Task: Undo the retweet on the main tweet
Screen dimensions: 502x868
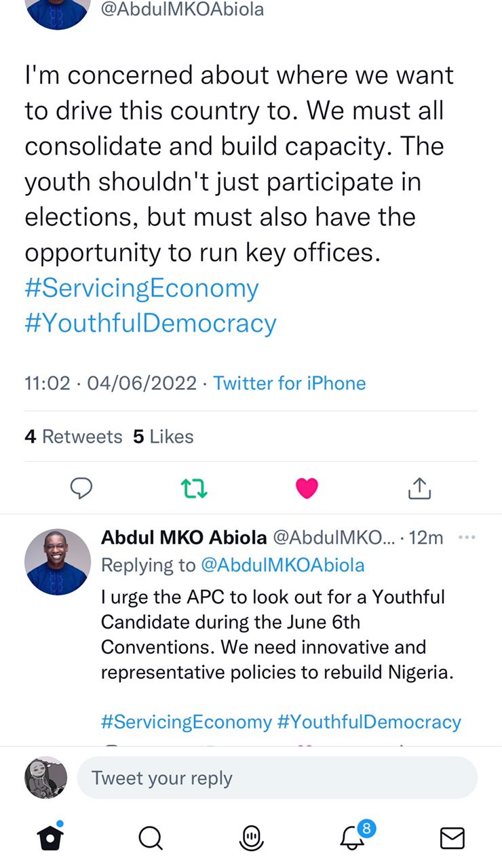Action: coord(194,488)
